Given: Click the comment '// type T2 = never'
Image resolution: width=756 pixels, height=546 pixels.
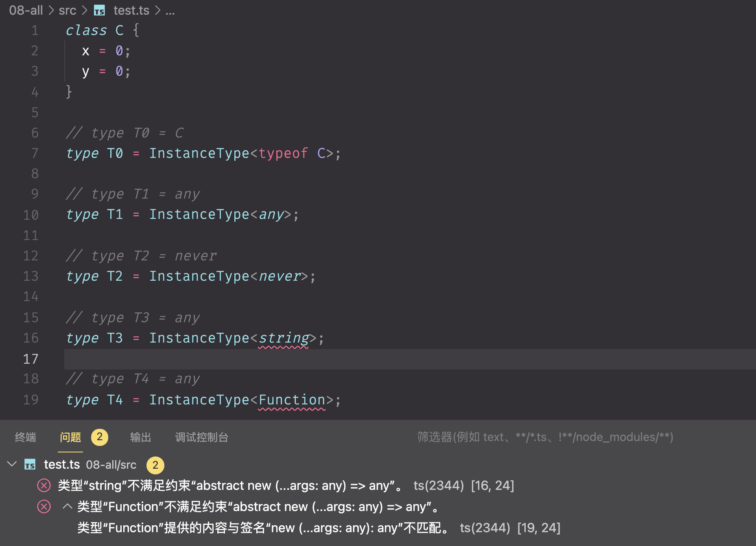Looking at the screenshot, I should pos(141,256).
